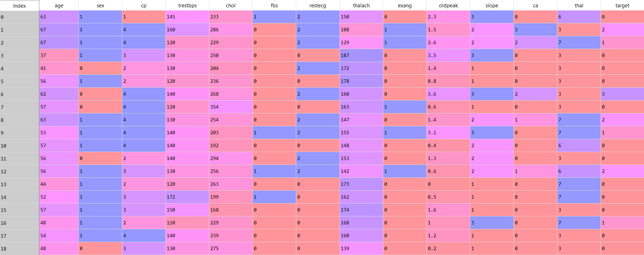Image resolution: width=644 pixels, height=255 pixels.
Task: Select the chol cell with value 354
Action: [x=230, y=107]
